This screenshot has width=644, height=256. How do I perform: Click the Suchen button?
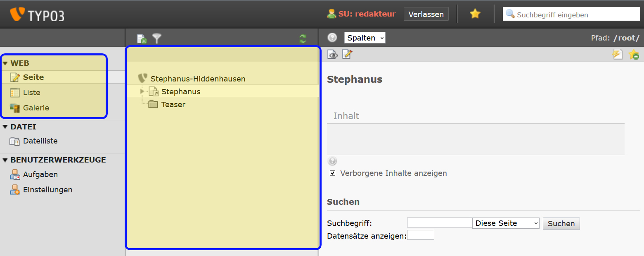[x=561, y=224]
